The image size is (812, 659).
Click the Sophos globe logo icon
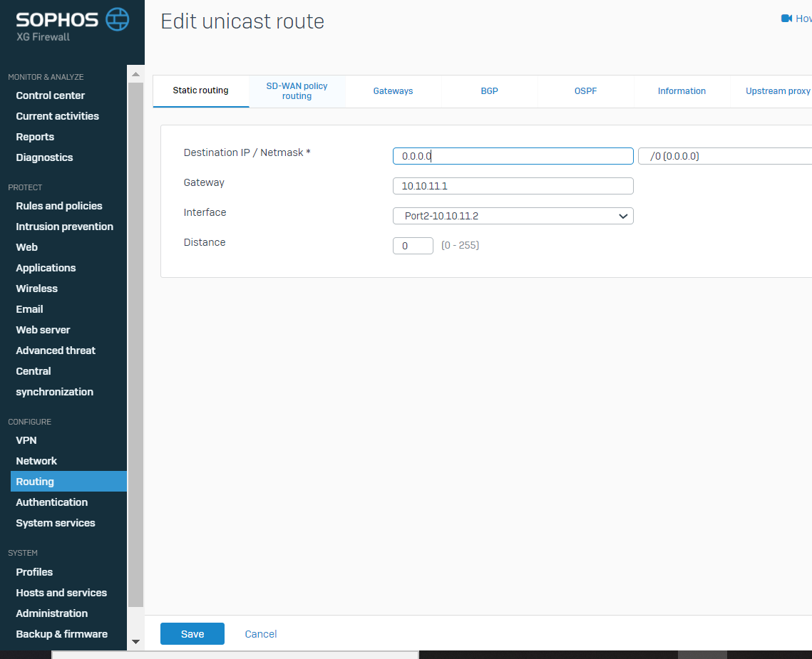(x=118, y=19)
